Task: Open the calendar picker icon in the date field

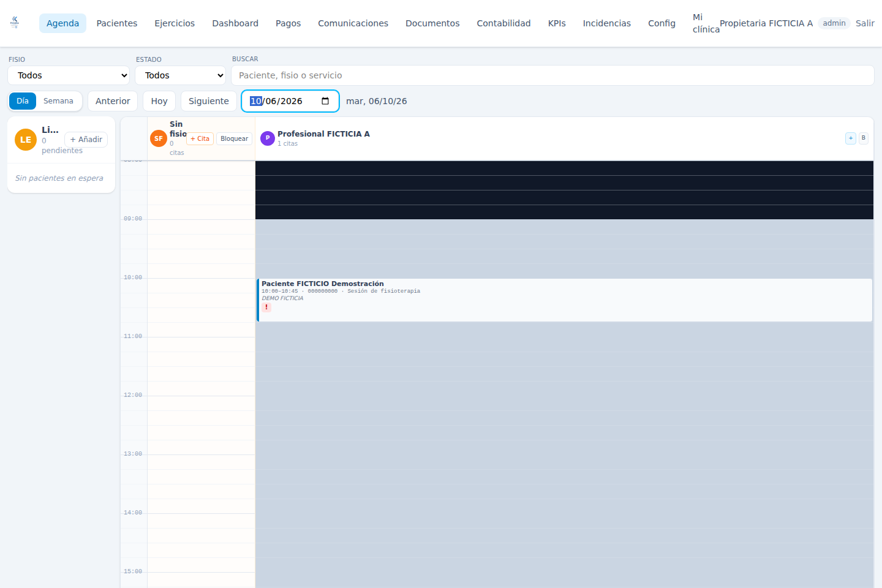Action: pyautogui.click(x=325, y=101)
